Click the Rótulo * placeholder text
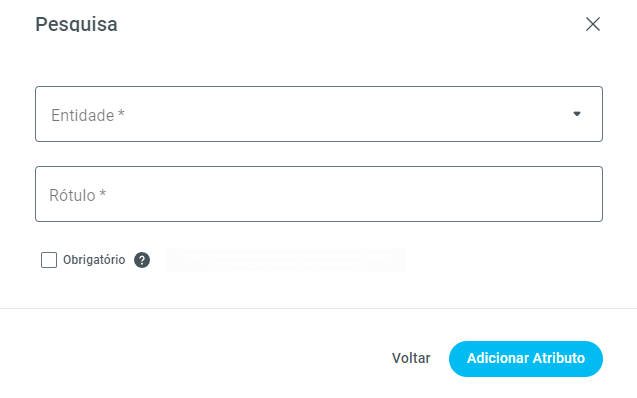This screenshot has height=398, width=637. 78,195
